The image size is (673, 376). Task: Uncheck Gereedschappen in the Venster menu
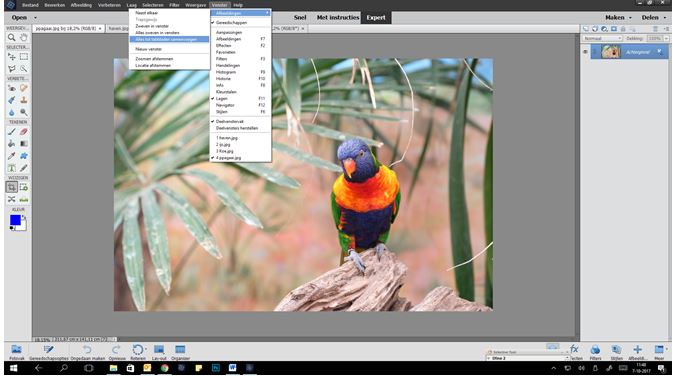pyautogui.click(x=240, y=22)
